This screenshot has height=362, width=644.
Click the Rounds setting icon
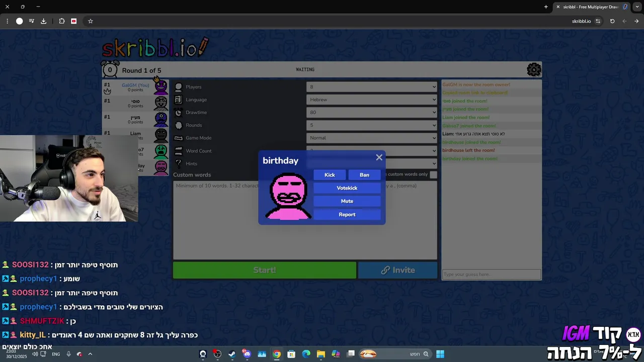point(178,125)
